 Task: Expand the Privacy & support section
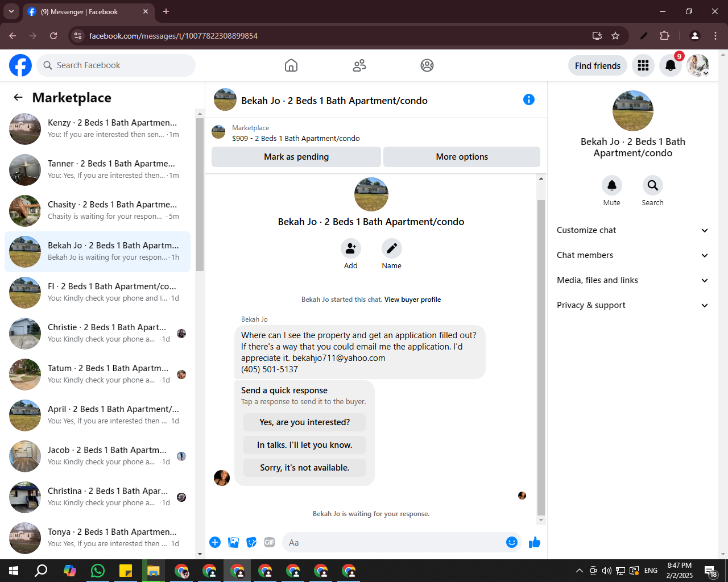click(632, 305)
